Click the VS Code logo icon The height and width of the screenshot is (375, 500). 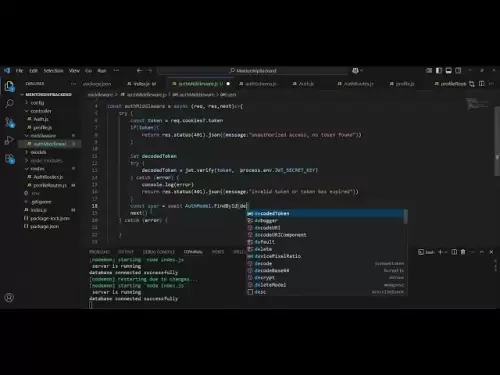coord(7,71)
